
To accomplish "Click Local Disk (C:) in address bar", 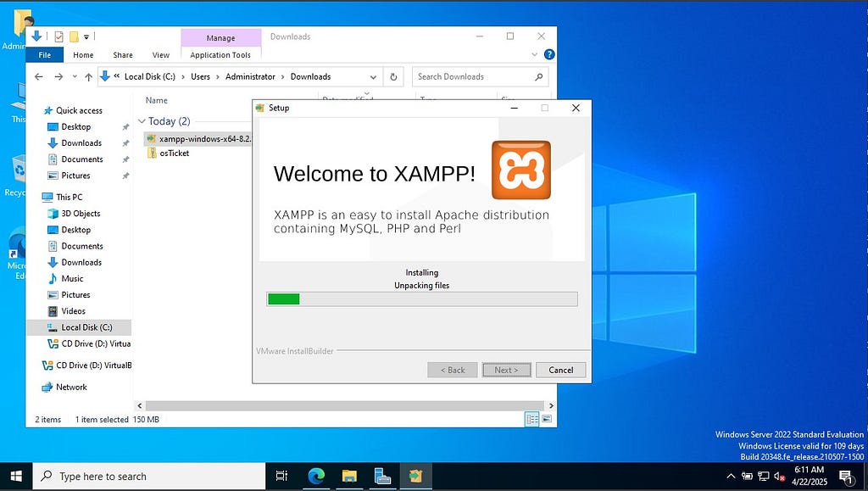I will point(149,76).
